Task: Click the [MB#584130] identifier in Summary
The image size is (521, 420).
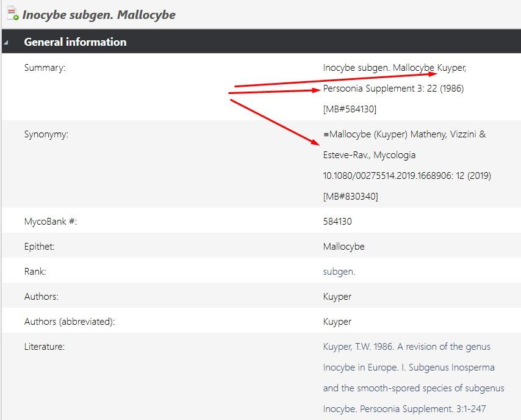Action: [350, 109]
